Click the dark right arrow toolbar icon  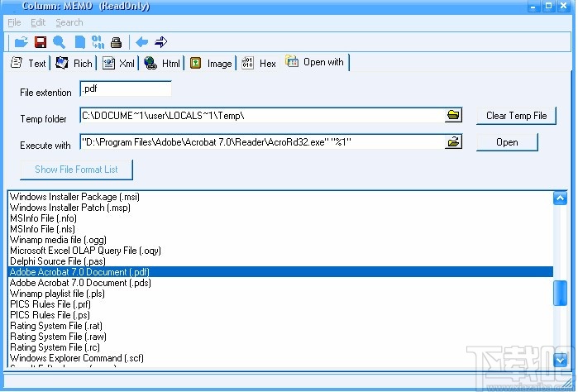160,42
